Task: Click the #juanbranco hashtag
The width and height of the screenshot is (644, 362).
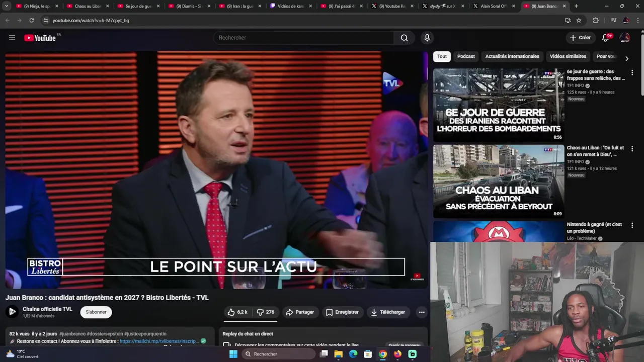Action: pyautogui.click(x=72, y=334)
